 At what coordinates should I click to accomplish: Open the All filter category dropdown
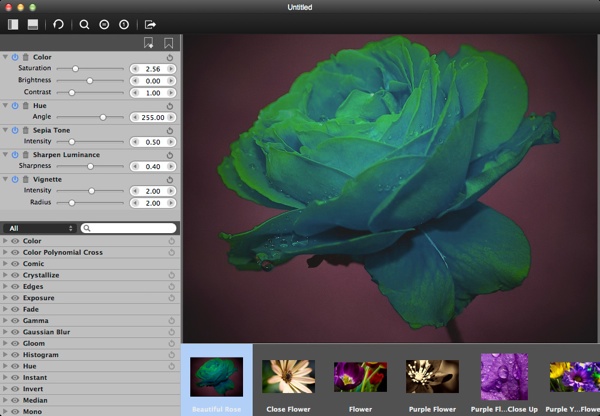pyautogui.click(x=39, y=228)
